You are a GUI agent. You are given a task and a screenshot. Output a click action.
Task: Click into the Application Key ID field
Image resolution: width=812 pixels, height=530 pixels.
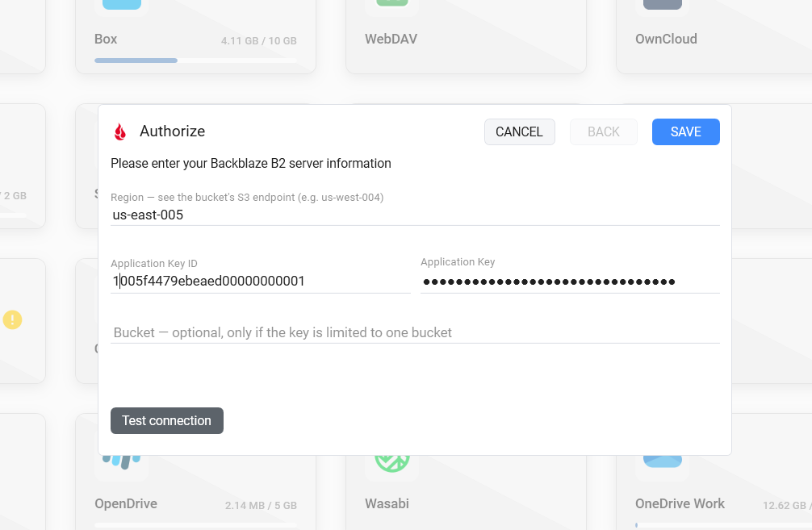tap(261, 281)
